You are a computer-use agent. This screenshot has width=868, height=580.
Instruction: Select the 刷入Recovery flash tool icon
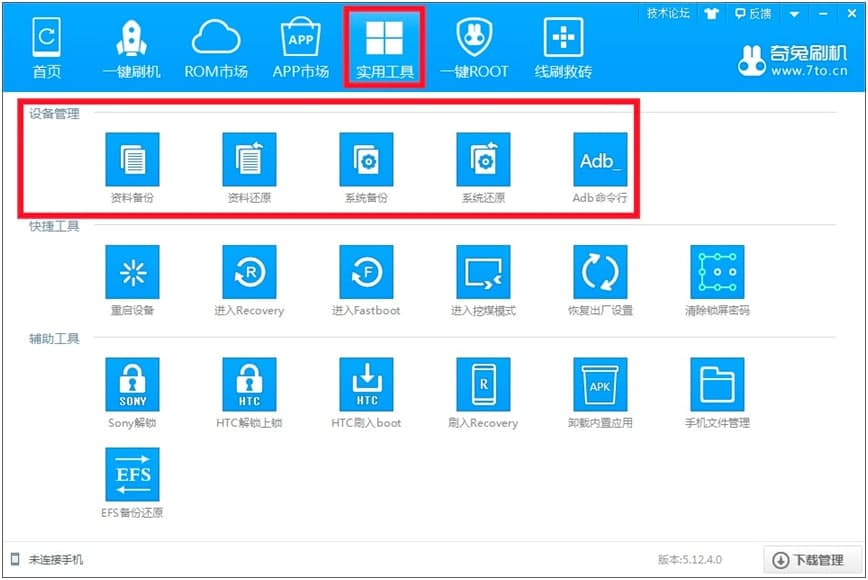click(x=483, y=384)
